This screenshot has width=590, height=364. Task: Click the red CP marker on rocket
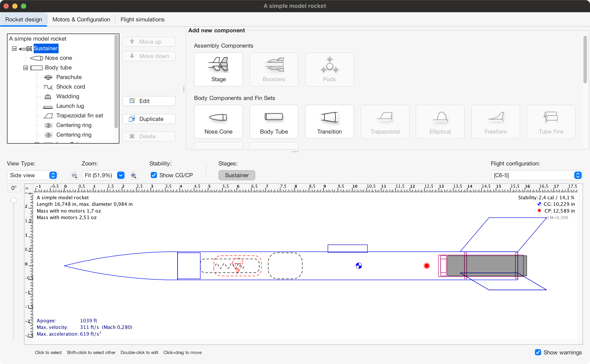[x=427, y=266]
